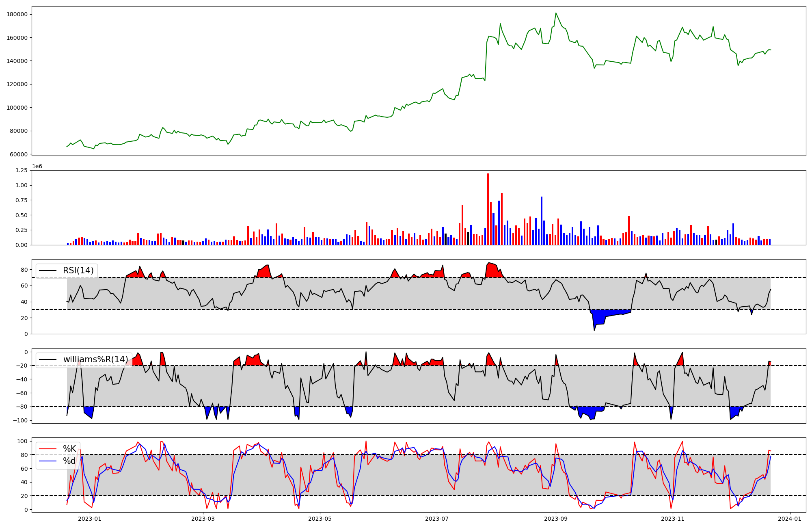812x528 pixels.
Task: Click the 2023-01 x-axis date label
Action: click(x=90, y=519)
